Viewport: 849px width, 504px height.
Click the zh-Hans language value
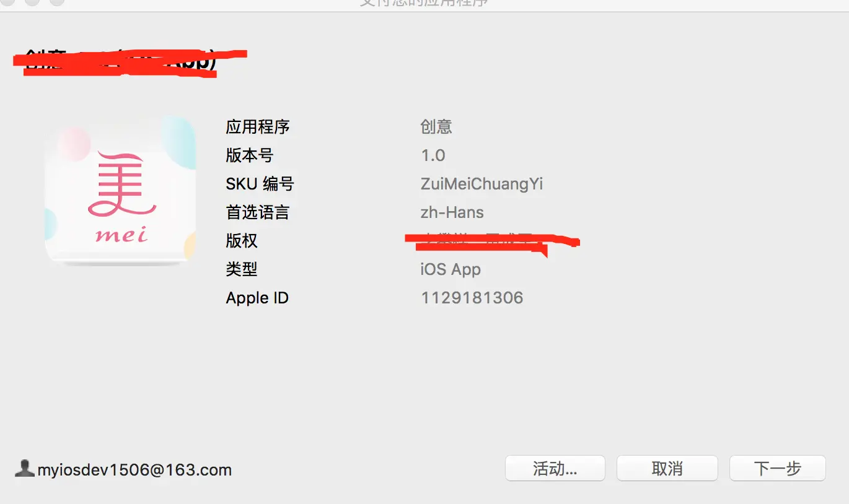[452, 212]
